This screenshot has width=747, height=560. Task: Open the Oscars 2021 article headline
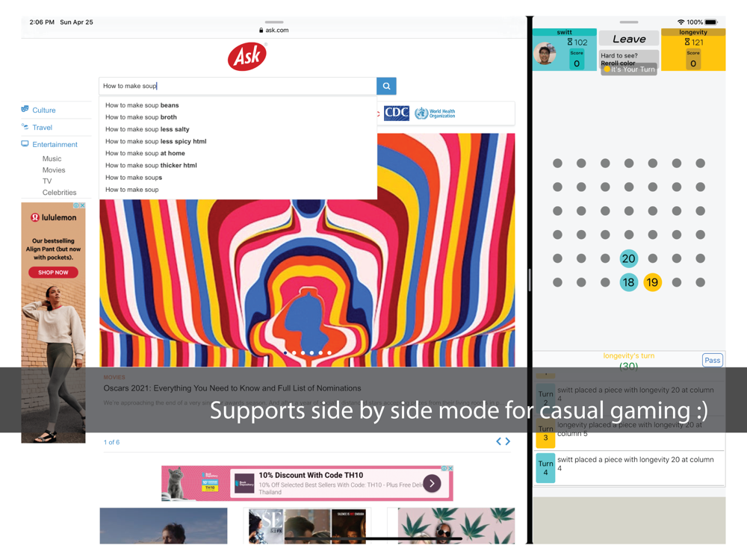pyautogui.click(x=232, y=388)
